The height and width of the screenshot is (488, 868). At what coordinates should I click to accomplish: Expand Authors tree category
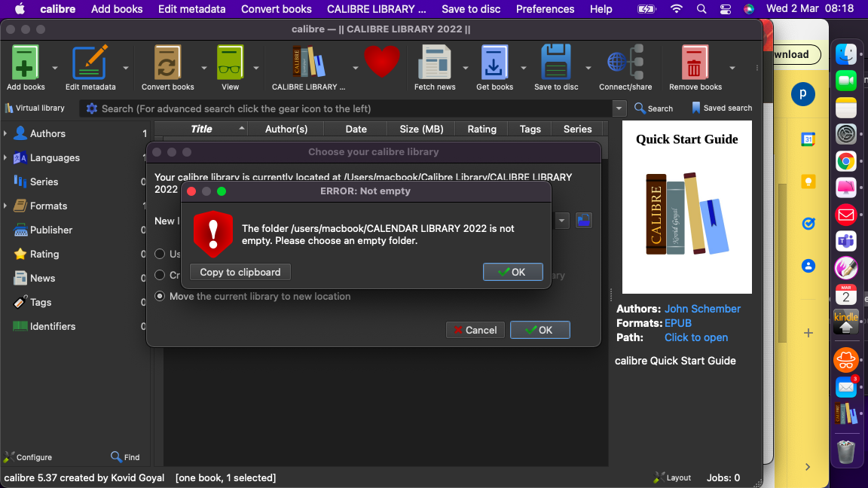[5, 133]
